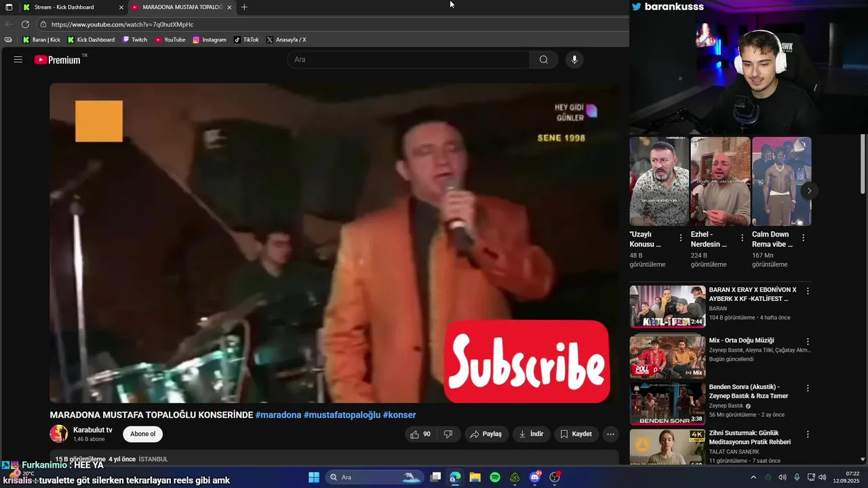Viewport: 868px width, 488px height.
Task: Follow the #mustafatopaloğlu hashtag link
Action: coord(342,415)
